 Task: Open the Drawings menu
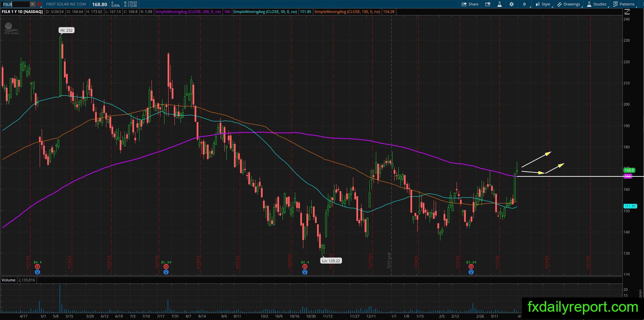click(568, 4)
